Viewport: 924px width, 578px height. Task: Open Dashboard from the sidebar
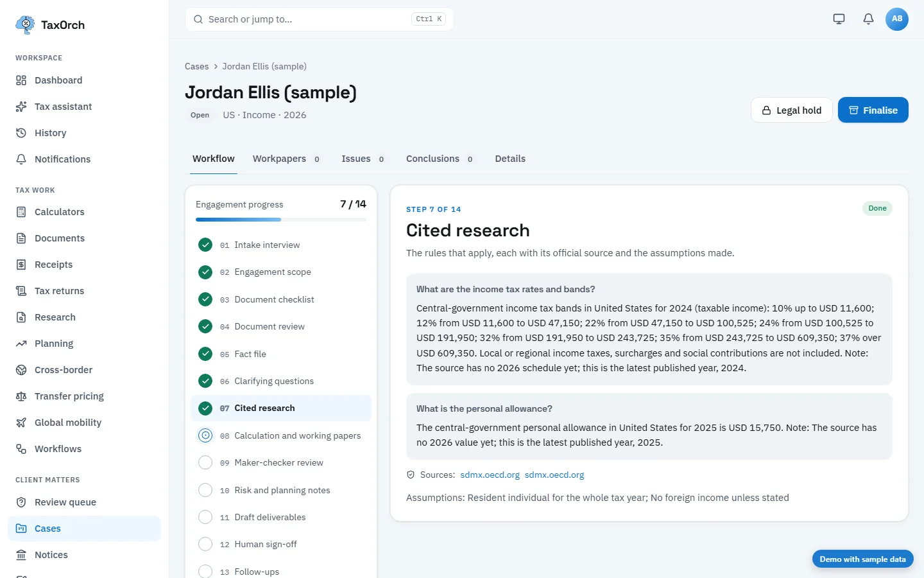tap(84, 80)
